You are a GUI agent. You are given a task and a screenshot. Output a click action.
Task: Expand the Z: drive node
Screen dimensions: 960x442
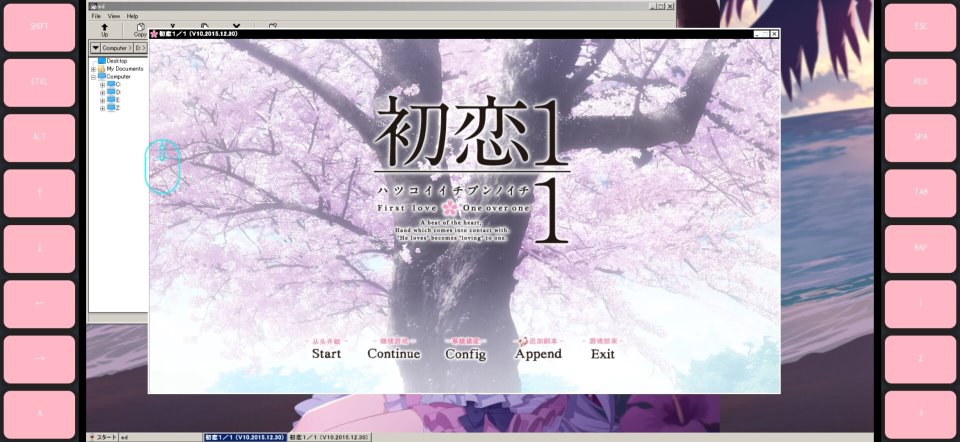102,108
